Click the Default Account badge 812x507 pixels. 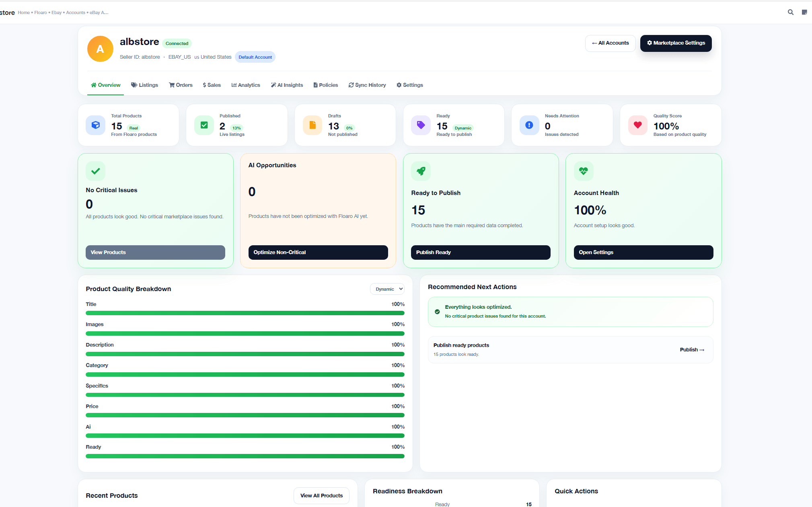click(255, 57)
